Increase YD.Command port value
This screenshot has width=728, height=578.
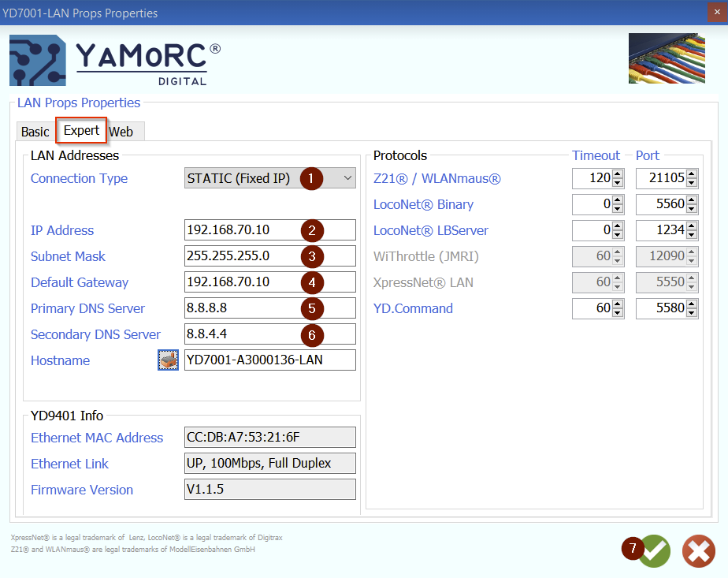[x=692, y=304]
